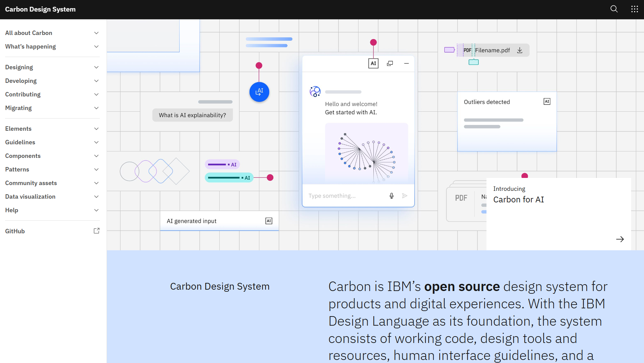Click the 'Filename.pdf' file name
Image resolution: width=644 pixels, height=363 pixels.
point(493,50)
